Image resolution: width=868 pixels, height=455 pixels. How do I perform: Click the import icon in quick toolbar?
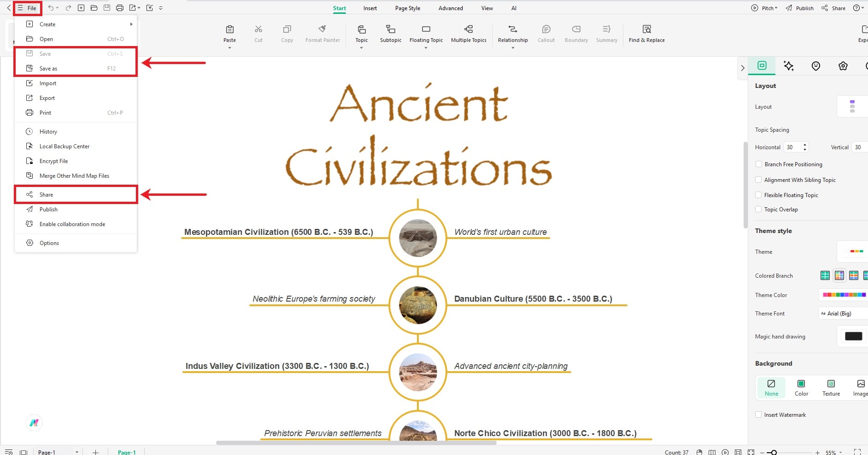[149, 8]
